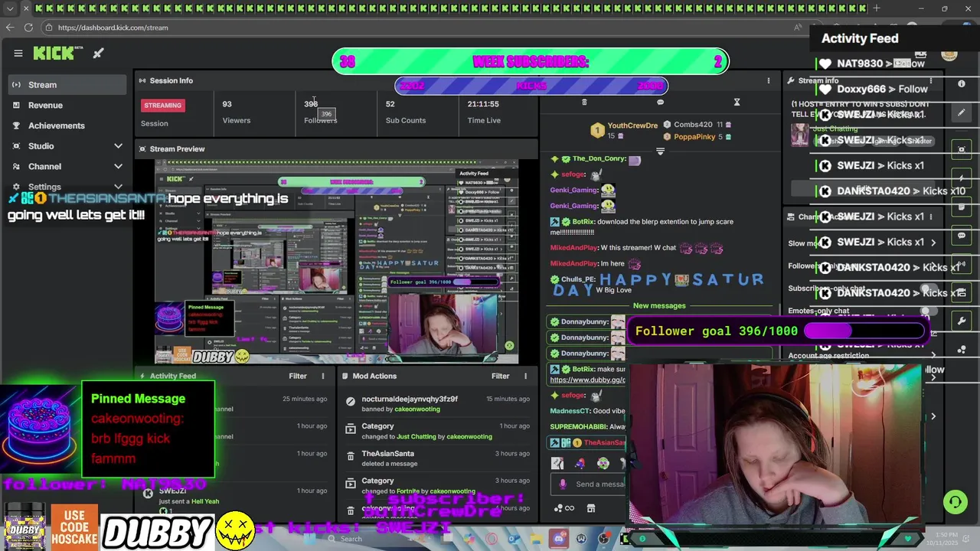Toggle the broadcast session widget icon

click(962, 264)
